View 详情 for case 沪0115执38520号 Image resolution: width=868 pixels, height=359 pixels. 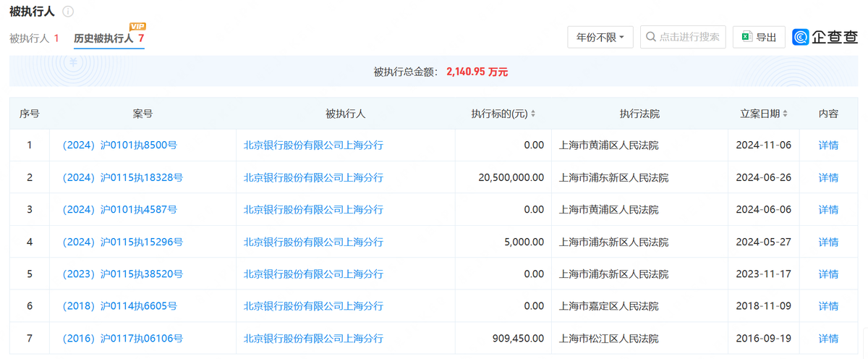pyautogui.click(x=828, y=274)
